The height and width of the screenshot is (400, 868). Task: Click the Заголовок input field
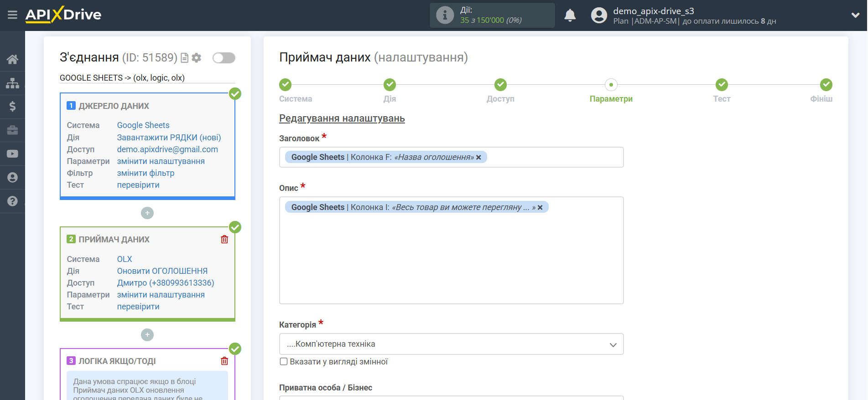click(451, 157)
